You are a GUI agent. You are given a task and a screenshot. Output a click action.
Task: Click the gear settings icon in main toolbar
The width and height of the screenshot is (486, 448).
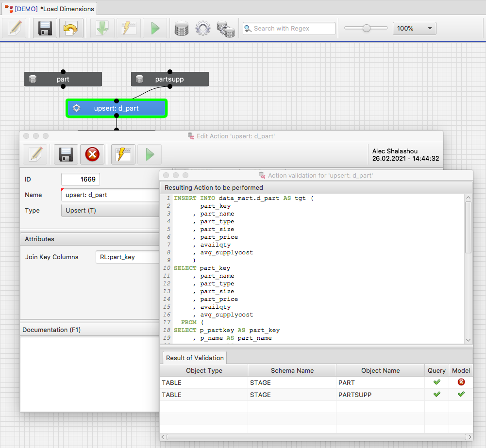(203, 28)
